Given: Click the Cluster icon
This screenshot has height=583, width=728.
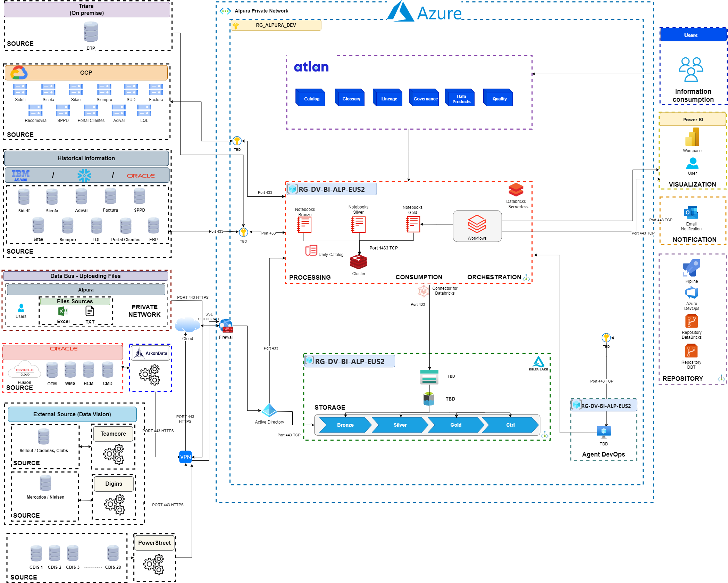Looking at the screenshot, I should (x=359, y=262).
